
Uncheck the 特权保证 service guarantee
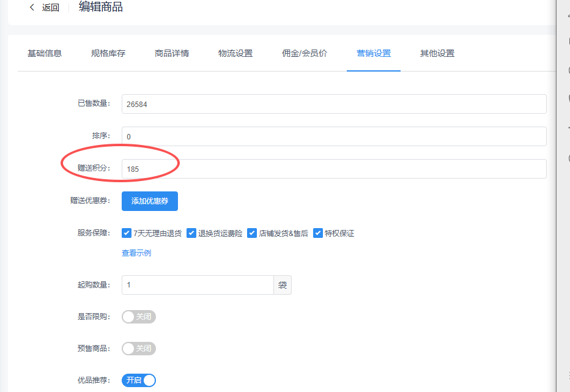click(x=318, y=233)
